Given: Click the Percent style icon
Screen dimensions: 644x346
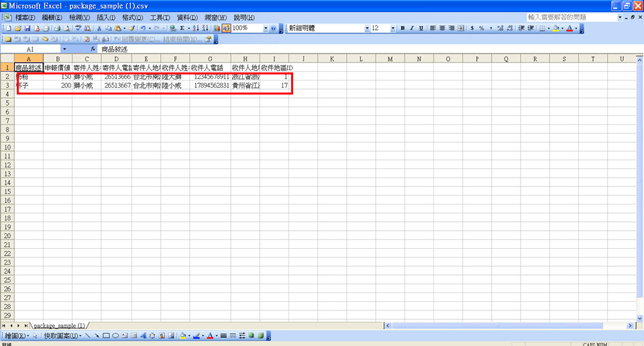Looking at the screenshot, I should click(482, 29).
